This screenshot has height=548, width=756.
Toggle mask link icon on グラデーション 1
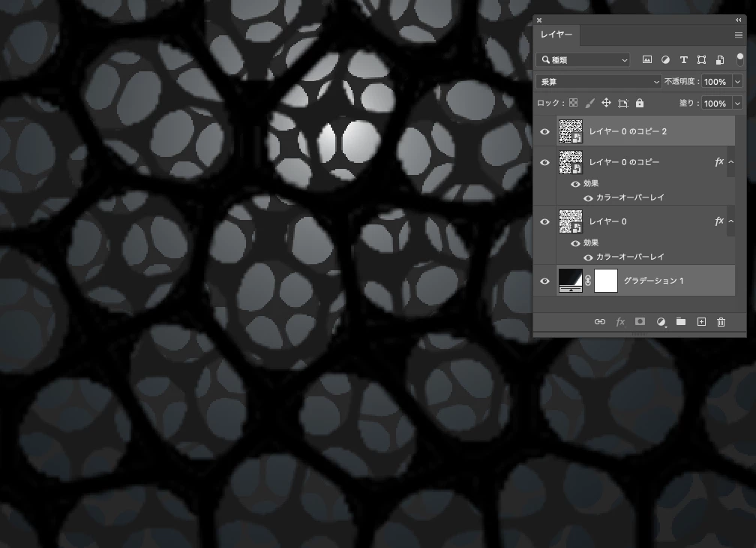click(588, 280)
